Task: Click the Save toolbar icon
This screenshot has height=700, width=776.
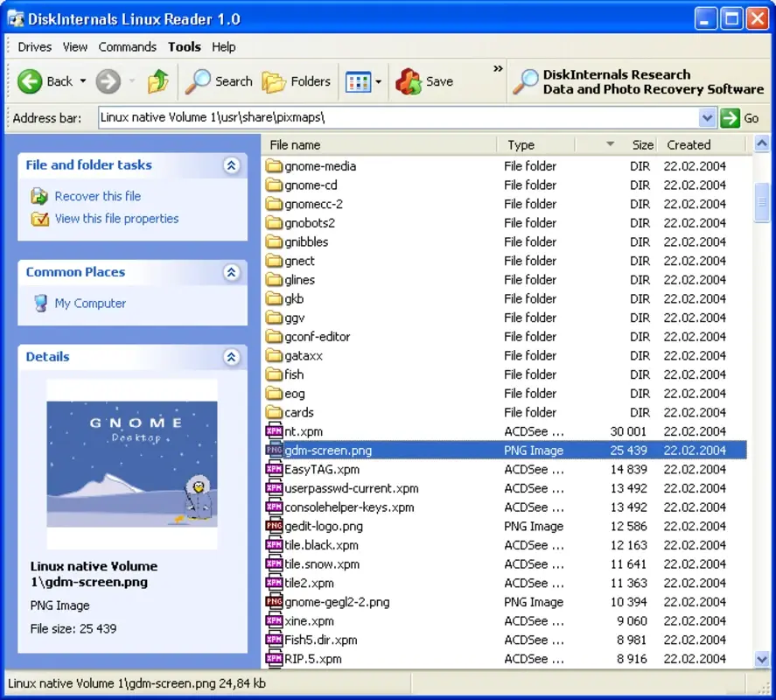Action: (x=409, y=80)
